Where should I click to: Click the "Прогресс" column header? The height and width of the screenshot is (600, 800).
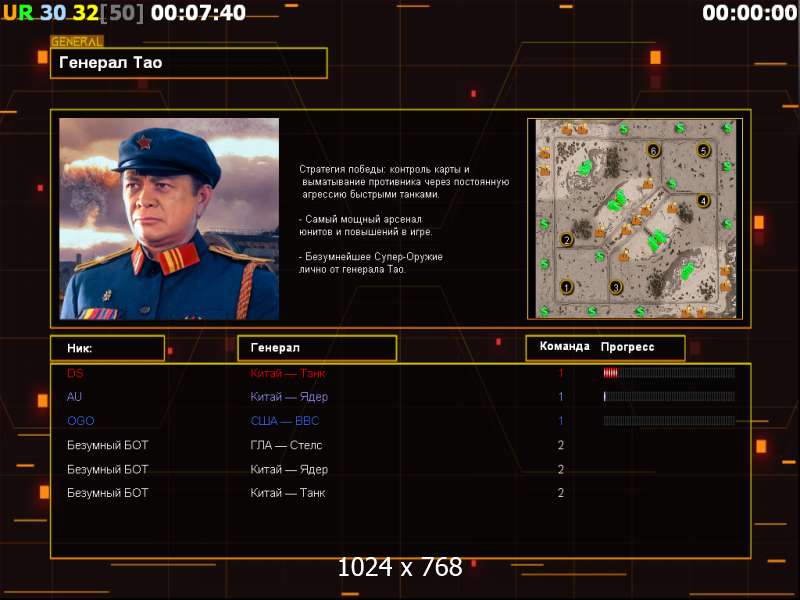(x=627, y=347)
